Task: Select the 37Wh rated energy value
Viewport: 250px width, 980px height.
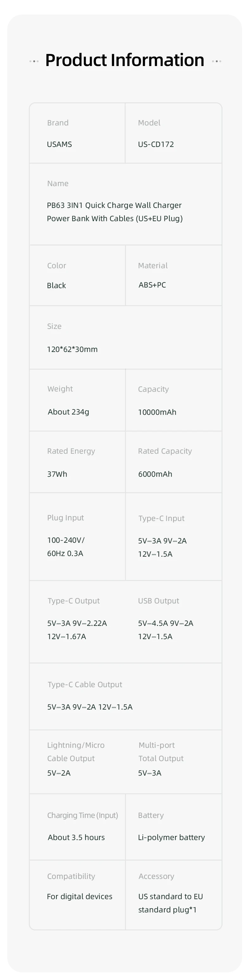Action: (x=57, y=474)
